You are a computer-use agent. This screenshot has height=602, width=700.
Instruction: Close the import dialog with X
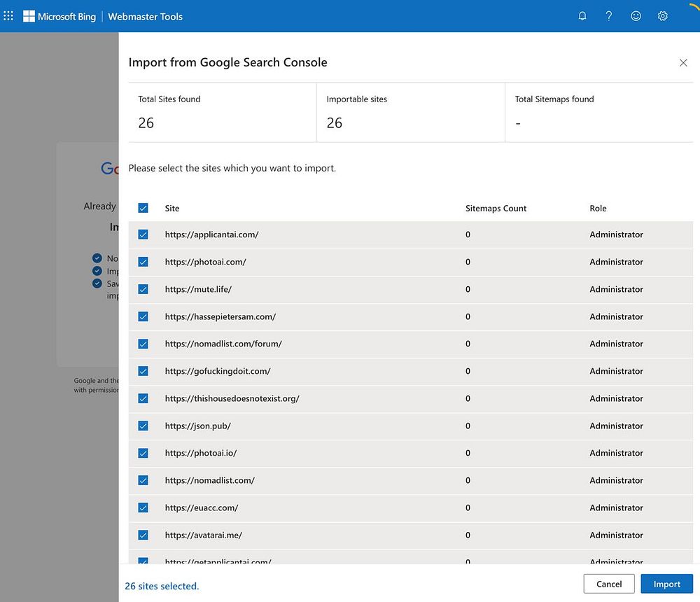(683, 63)
